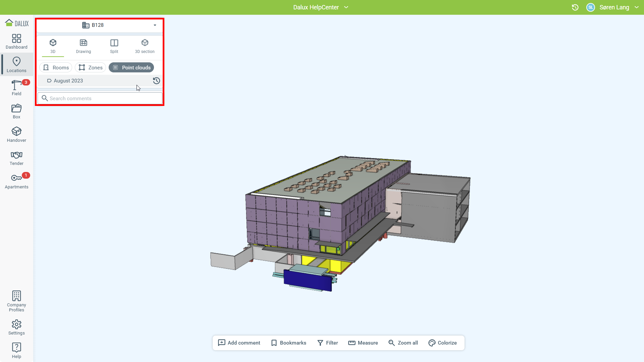Click the version history icon beside August 2023

(x=156, y=81)
